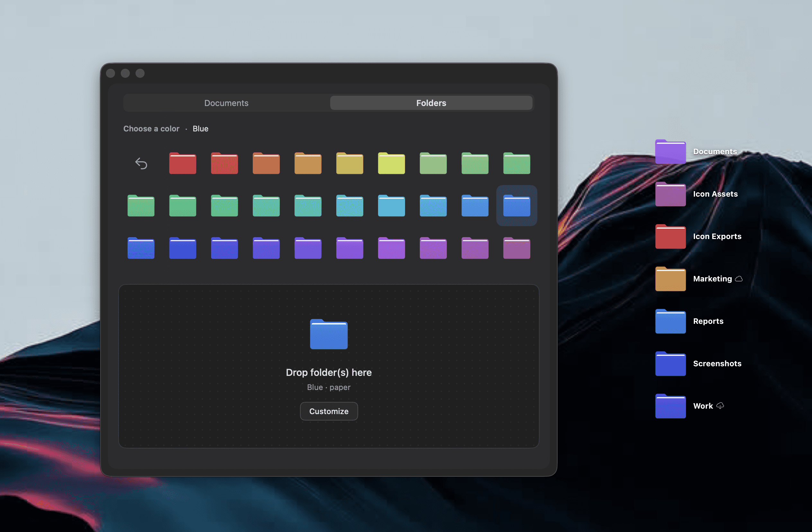812x532 pixels.
Task: Pick the first red folder color
Action: coord(182,164)
